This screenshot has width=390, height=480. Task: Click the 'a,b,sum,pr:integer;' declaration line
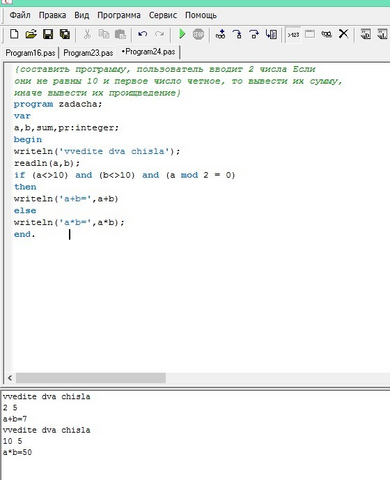[x=66, y=128]
